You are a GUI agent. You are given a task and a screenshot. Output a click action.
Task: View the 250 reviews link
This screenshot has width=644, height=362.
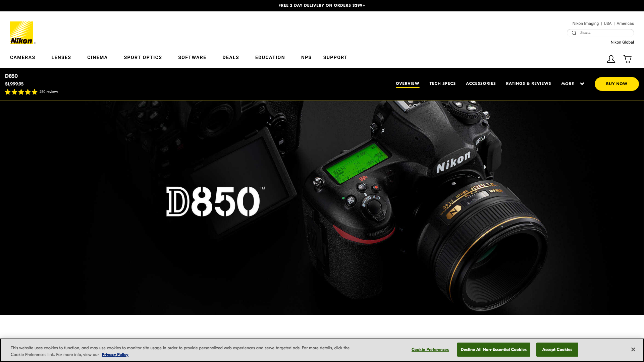coord(48,92)
